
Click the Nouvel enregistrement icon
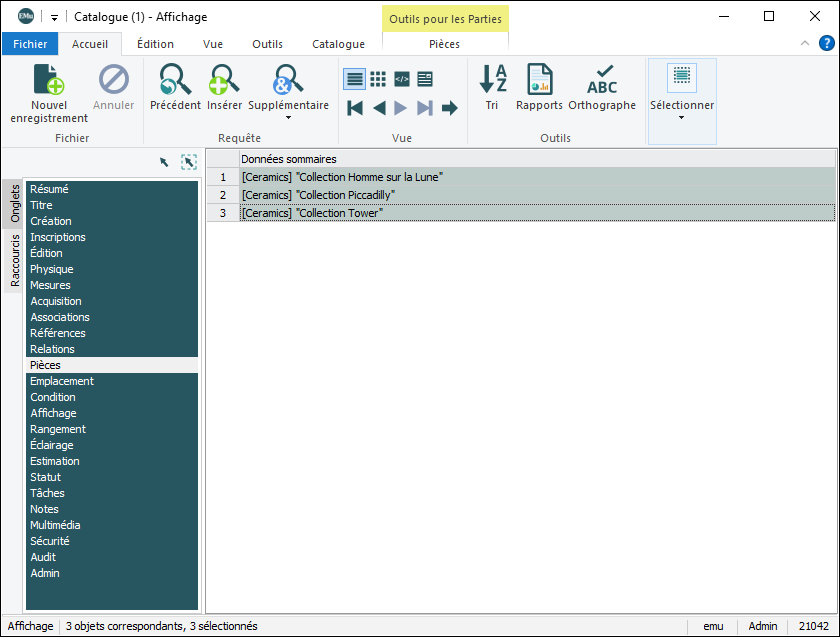[49, 80]
